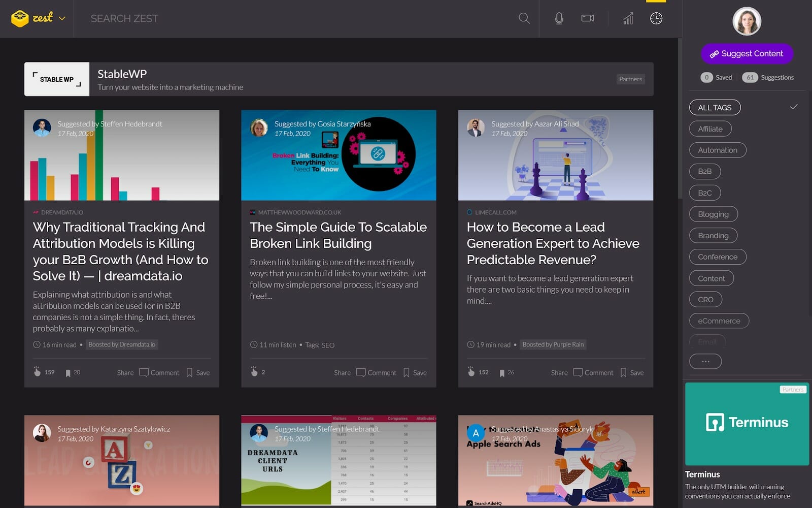Screen dimensions: 812x508
Task: Collapse tags list using the checkmark
Action: (794, 107)
